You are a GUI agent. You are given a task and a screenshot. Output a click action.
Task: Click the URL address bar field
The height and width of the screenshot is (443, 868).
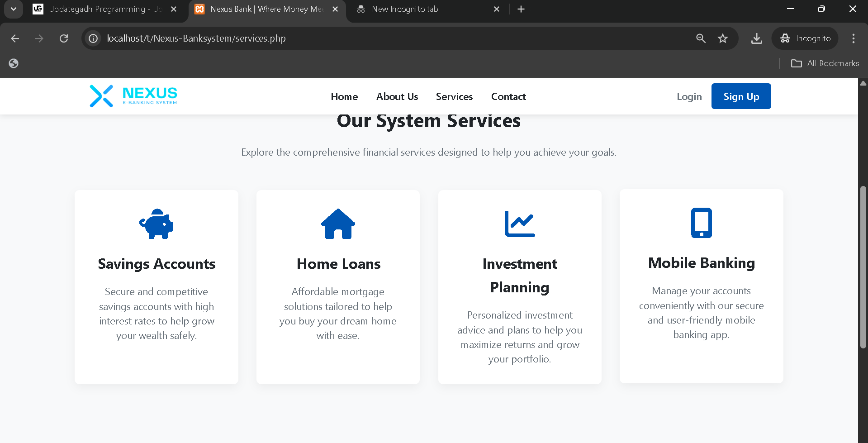(x=389, y=38)
